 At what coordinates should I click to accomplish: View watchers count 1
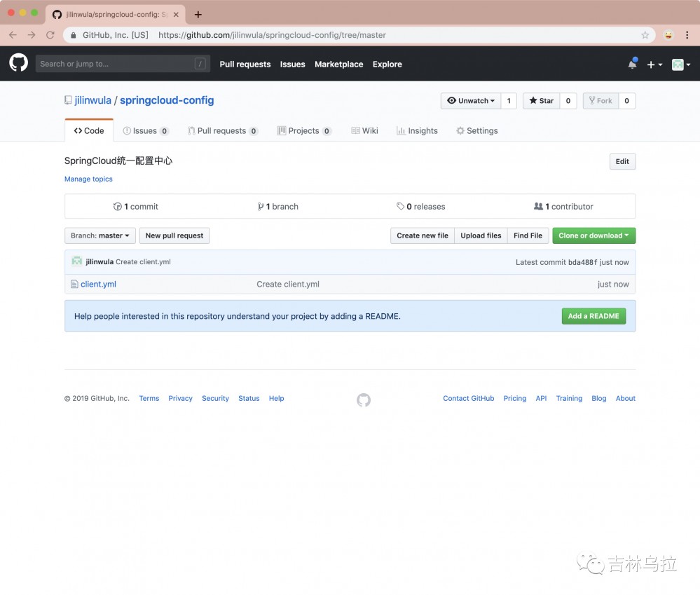509,101
